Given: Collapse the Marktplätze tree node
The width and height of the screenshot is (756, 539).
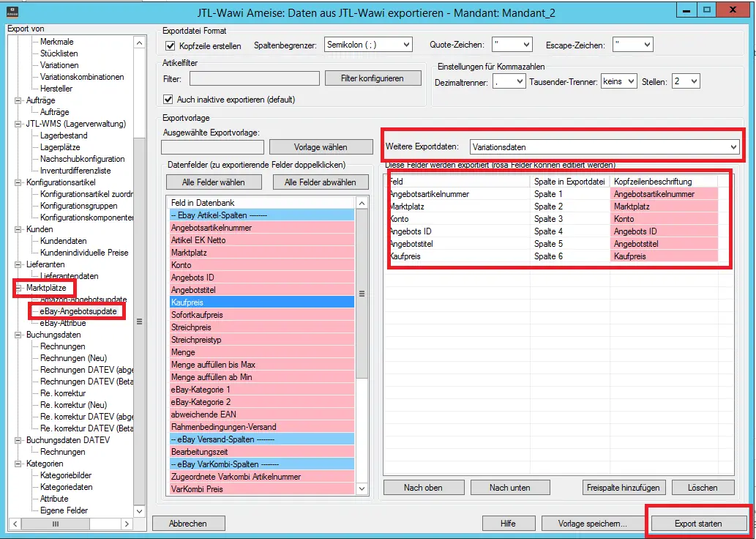Looking at the screenshot, I should [19, 288].
